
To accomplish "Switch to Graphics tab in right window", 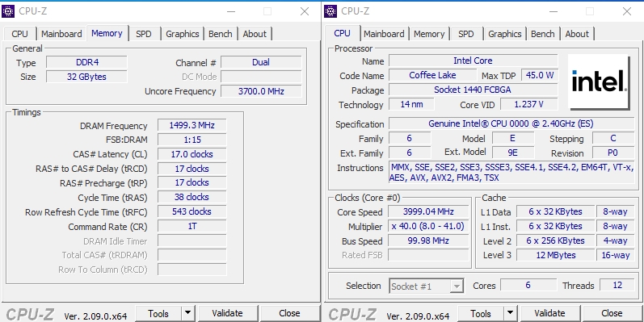I will pyautogui.click(x=505, y=34).
